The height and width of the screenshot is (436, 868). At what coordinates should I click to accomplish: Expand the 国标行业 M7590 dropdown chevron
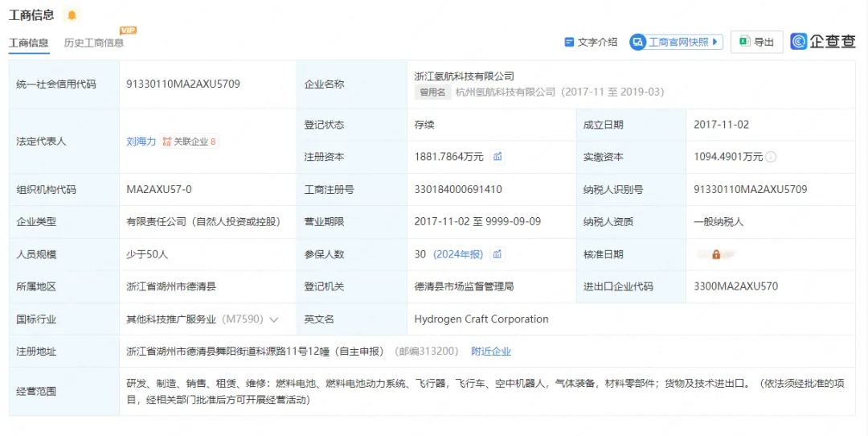pyautogui.click(x=274, y=319)
